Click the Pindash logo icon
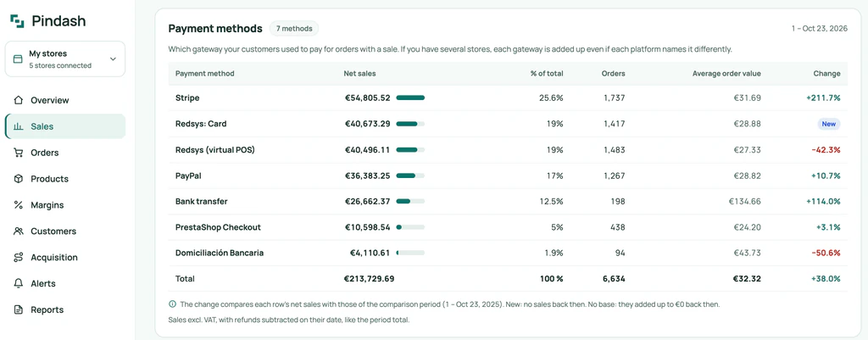This screenshot has height=340, width=868. pyautogui.click(x=17, y=21)
